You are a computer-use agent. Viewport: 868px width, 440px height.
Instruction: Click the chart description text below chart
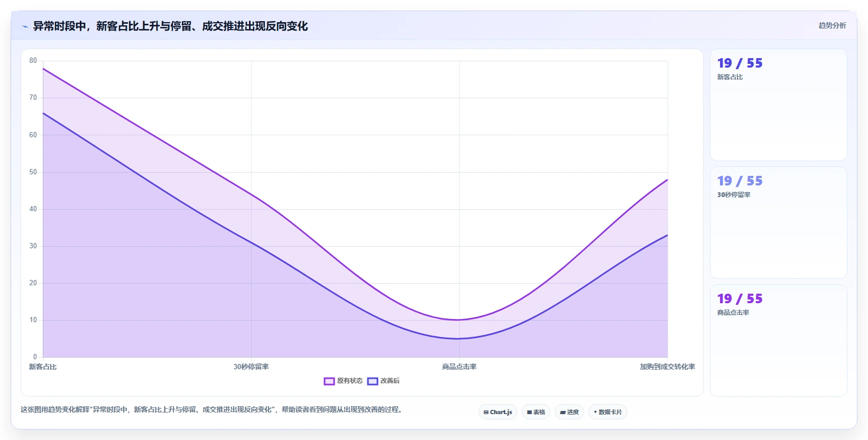213,409
